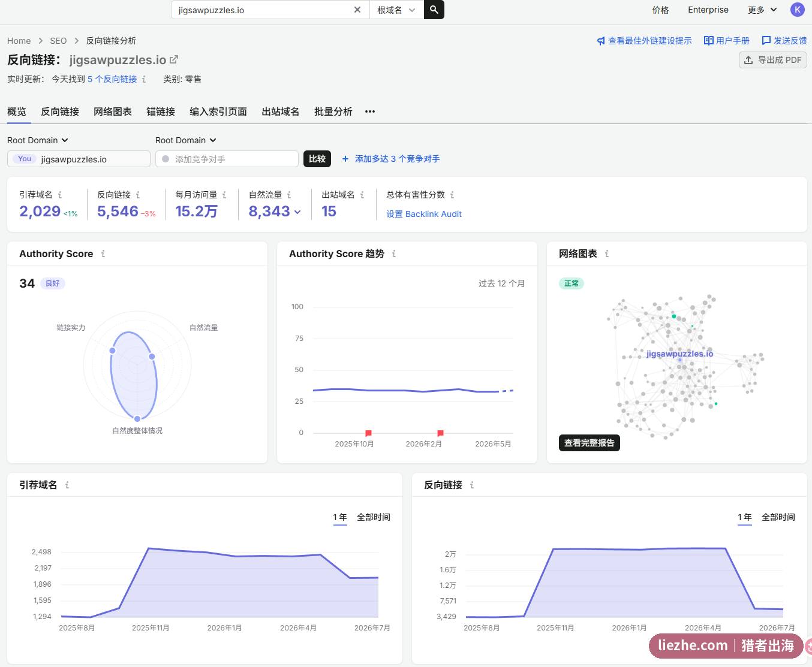The height and width of the screenshot is (667, 812).
Task: Open the 设置 Backlink Audit link
Action: 423,214
